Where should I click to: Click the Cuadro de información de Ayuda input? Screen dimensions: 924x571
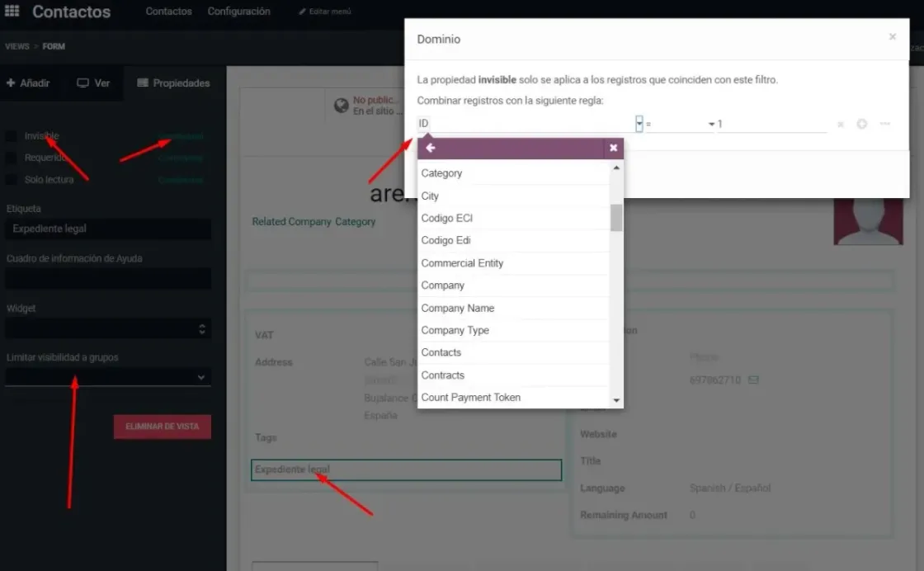point(108,278)
